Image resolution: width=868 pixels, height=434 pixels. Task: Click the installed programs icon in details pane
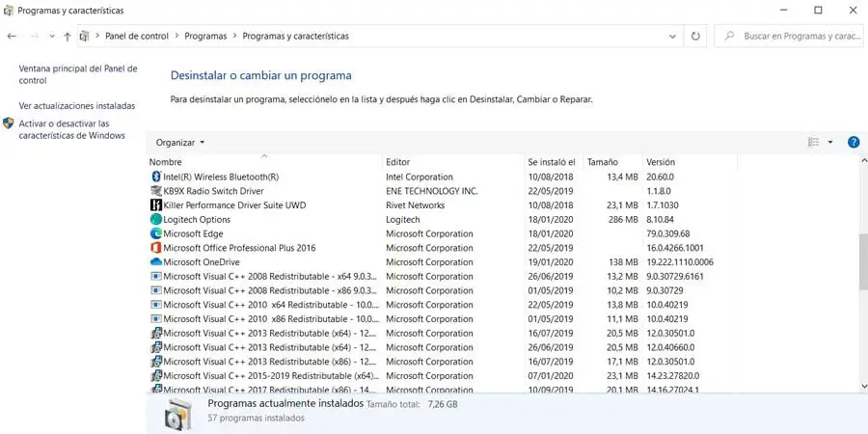coord(178,414)
